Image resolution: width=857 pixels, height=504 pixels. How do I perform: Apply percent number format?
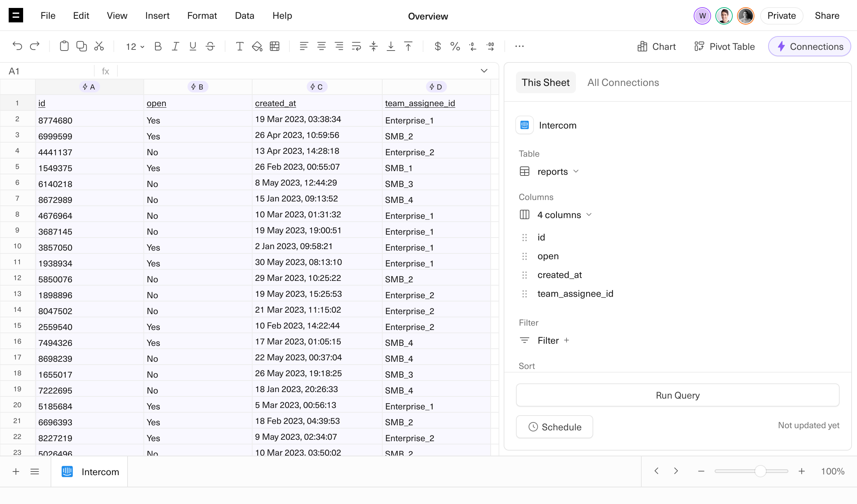[455, 46]
